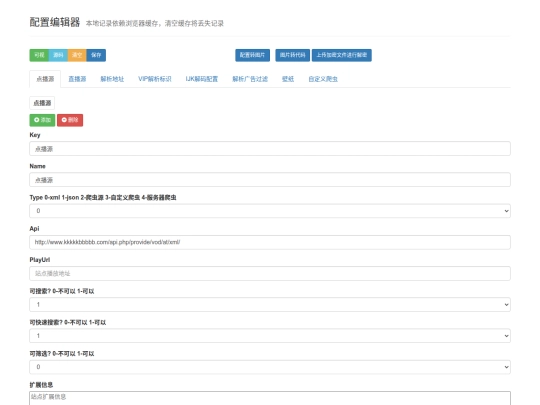This screenshot has height=405, width=540.
Task: Switch to the 壁纸 tab
Action: [x=288, y=79]
